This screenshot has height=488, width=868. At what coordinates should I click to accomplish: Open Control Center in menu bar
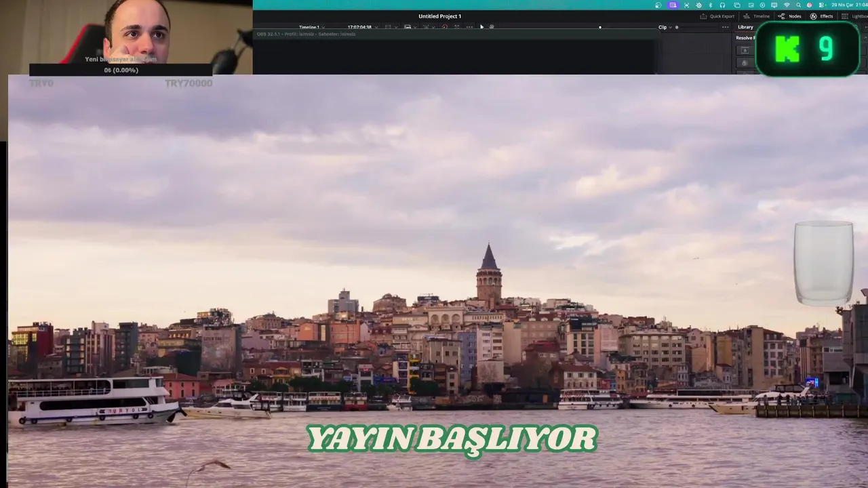(821, 5)
